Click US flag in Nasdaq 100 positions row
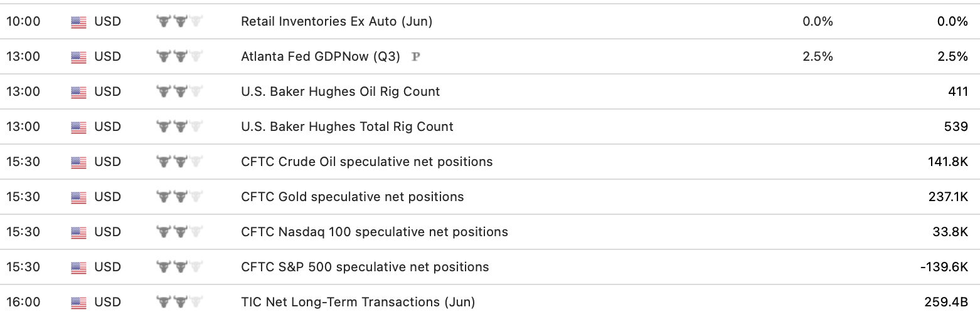Viewport: 980px width, 322px height. click(x=78, y=232)
